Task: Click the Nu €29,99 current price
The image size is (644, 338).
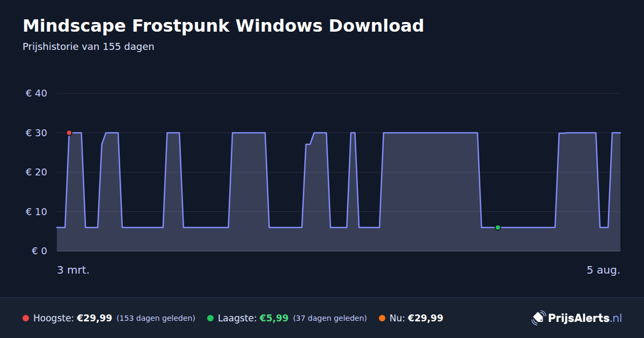Action: [x=426, y=318]
